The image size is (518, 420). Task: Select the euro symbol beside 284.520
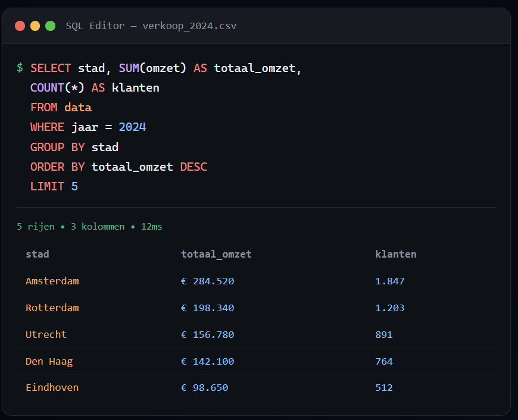183,281
